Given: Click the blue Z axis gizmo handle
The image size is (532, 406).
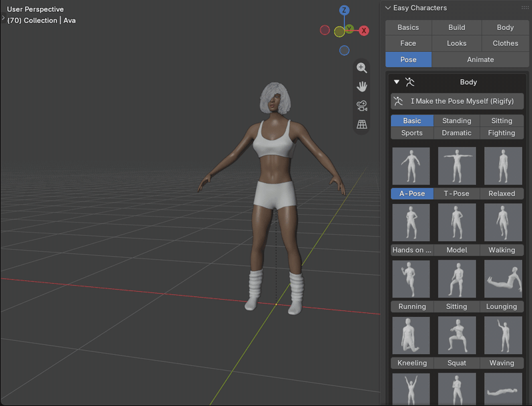Looking at the screenshot, I should pos(344,10).
